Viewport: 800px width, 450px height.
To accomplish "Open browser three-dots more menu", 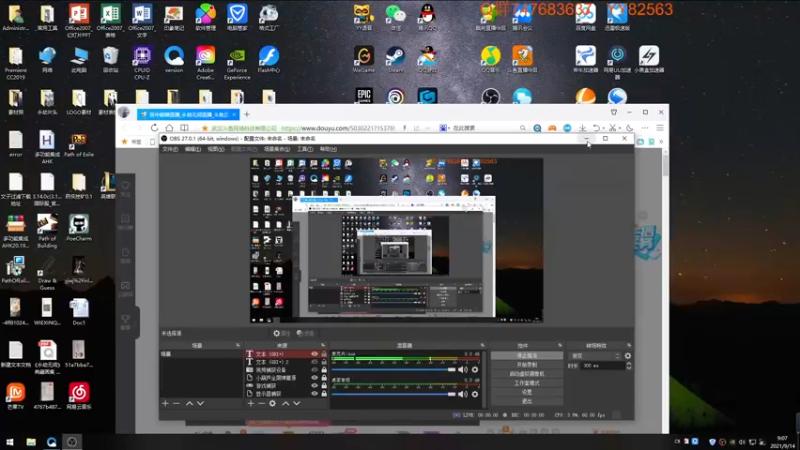I will click(x=645, y=128).
